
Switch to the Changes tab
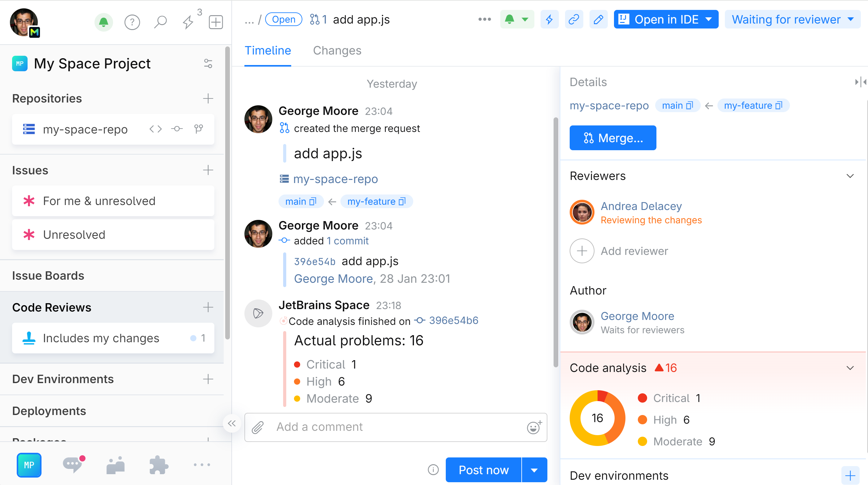coord(337,50)
